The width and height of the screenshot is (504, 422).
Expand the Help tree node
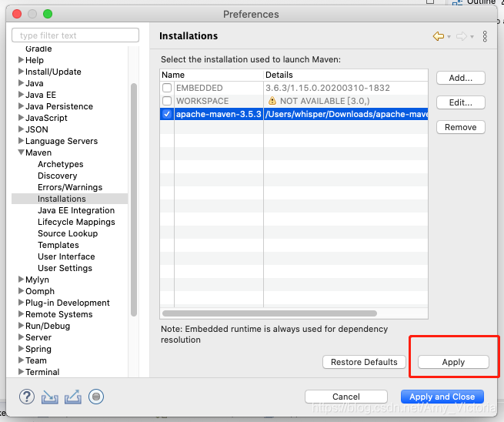(x=21, y=60)
